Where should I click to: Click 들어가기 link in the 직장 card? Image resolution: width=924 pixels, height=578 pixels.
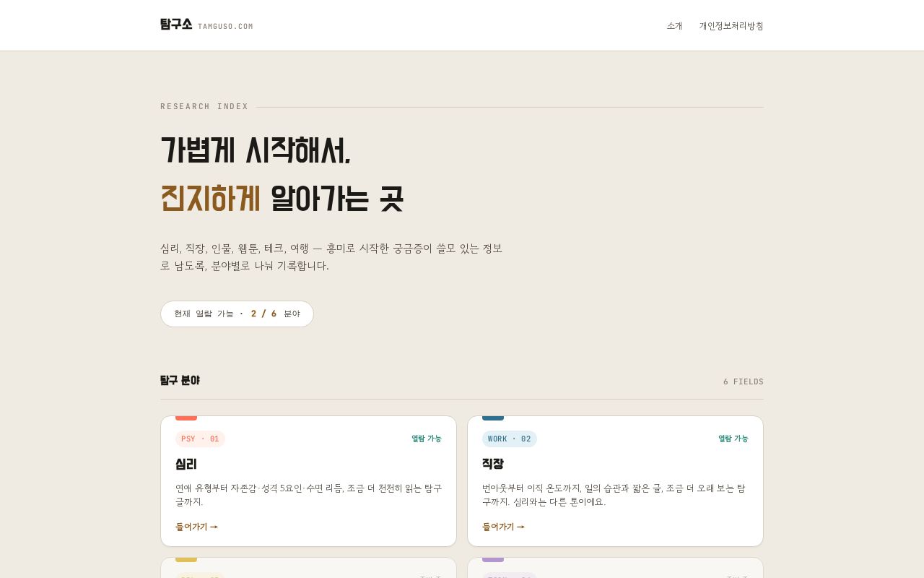point(503,527)
